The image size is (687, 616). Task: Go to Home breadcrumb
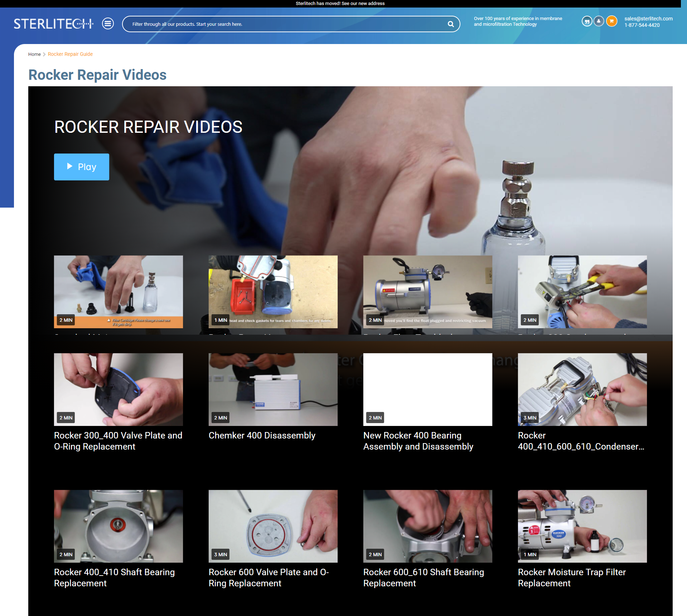34,54
